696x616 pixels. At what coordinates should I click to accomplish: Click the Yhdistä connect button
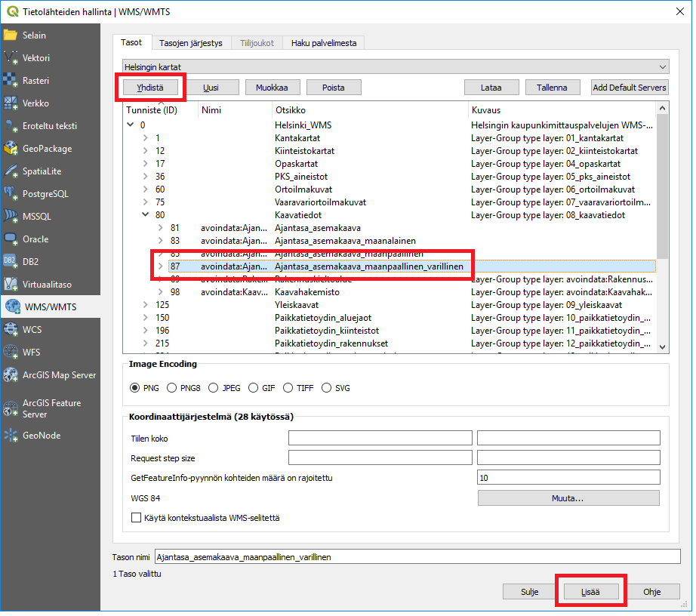[151, 88]
